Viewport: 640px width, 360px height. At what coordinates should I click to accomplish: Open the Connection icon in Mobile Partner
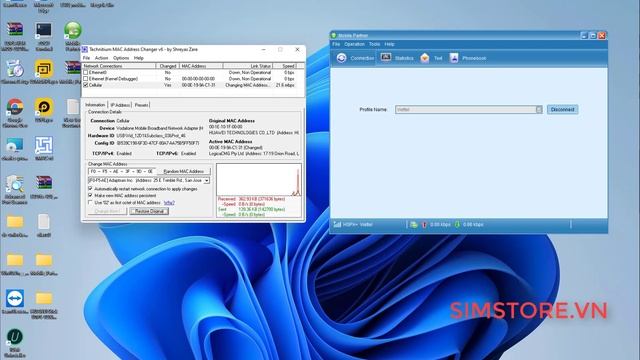(x=342, y=58)
